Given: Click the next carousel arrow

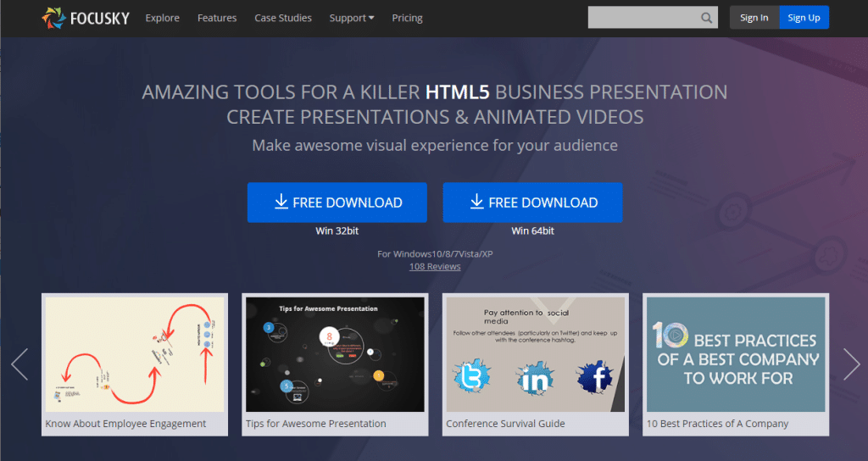Looking at the screenshot, I should coord(851,364).
